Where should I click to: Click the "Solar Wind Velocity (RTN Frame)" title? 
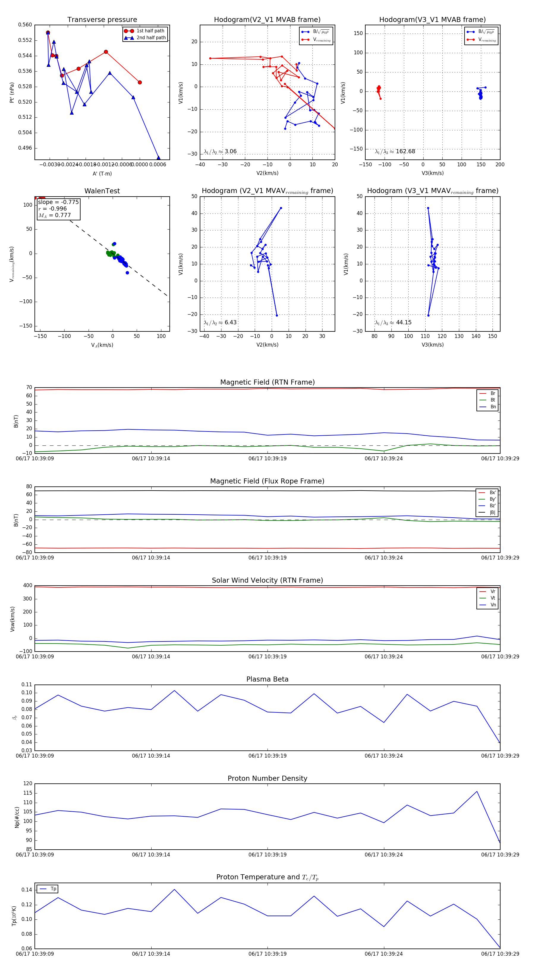tap(267, 580)
